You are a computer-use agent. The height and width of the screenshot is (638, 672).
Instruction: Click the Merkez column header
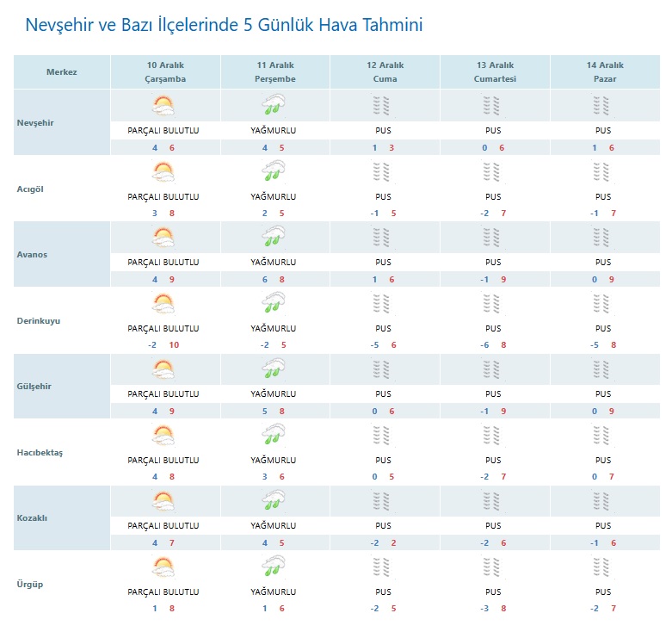[x=62, y=71]
